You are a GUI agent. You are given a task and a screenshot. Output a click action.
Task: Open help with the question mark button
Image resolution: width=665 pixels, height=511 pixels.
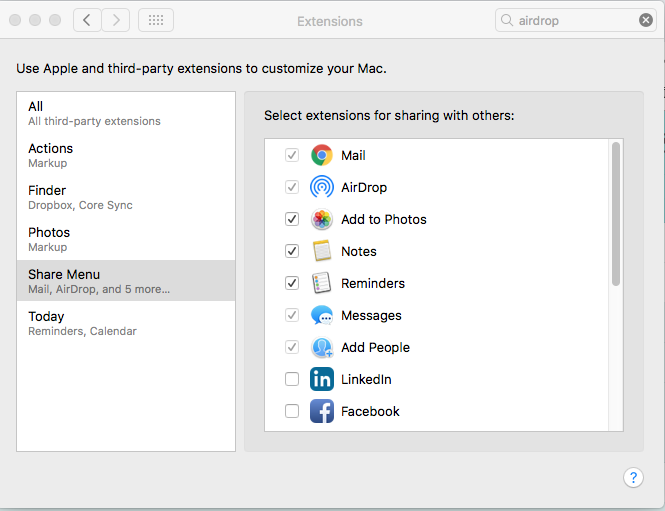pos(633,477)
